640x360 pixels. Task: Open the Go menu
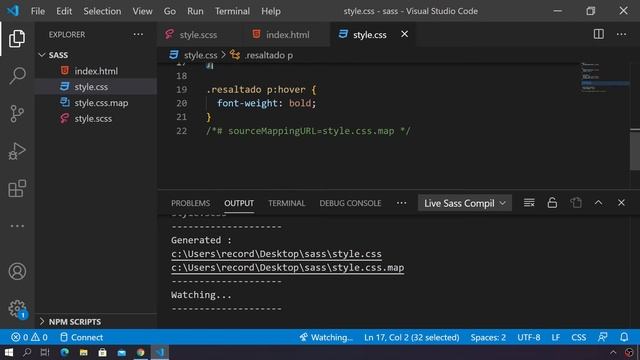pyautogui.click(x=169, y=11)
